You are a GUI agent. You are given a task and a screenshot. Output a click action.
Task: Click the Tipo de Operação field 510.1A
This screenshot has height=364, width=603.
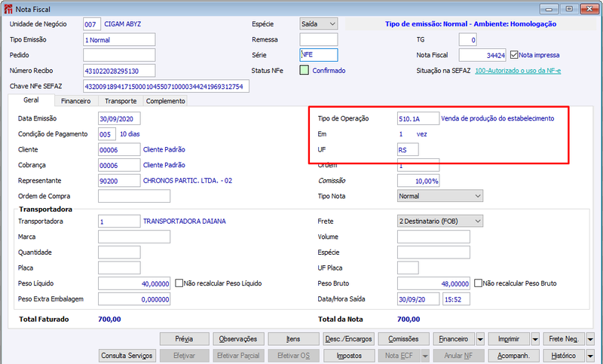coord(418,118)
